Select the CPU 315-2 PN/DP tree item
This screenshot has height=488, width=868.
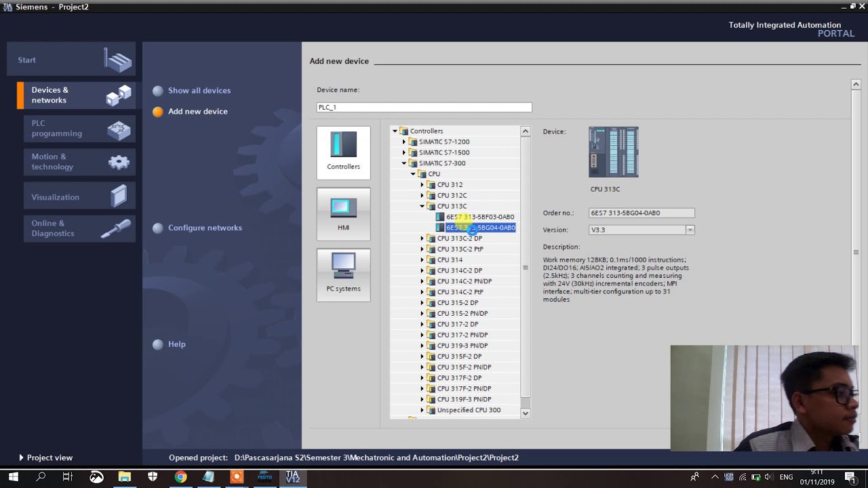(x=462, y=313)
